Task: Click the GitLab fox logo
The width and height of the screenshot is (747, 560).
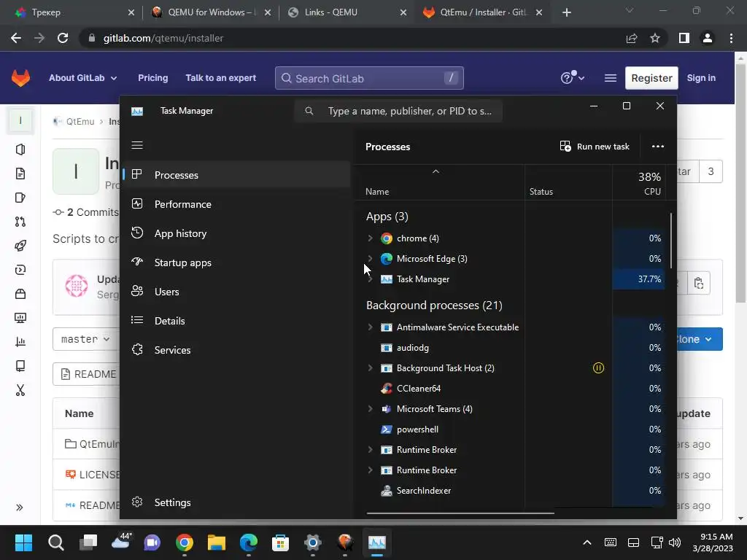Action: click(x=20, y=78)
